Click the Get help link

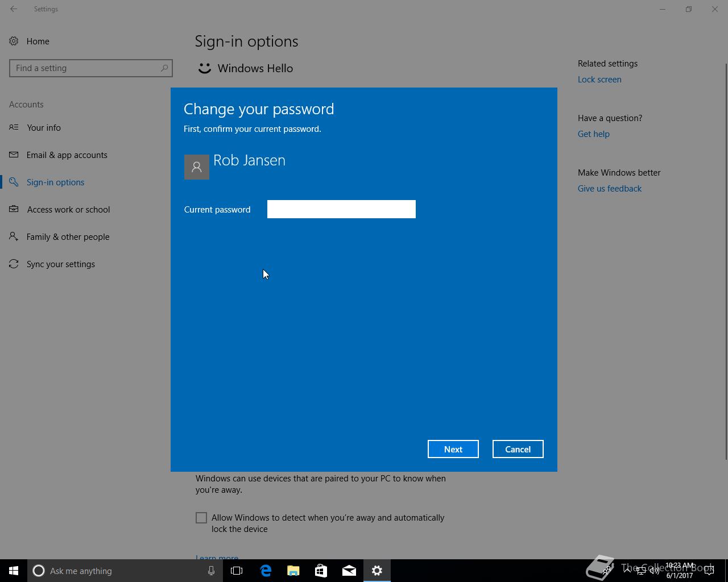[593, 134]
